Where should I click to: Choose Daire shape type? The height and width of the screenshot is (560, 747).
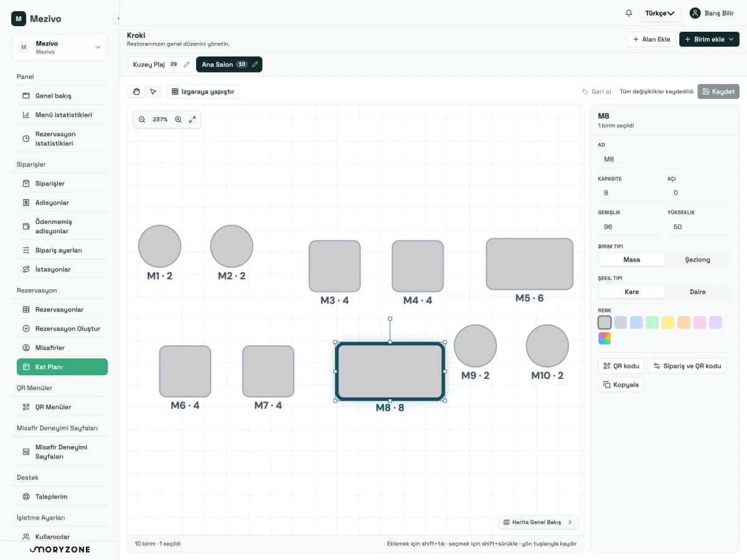click(x=697, y=292)
